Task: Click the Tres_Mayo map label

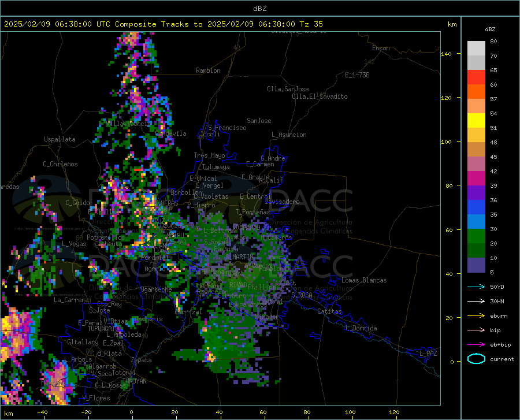Action: click(x=209, y=155)
